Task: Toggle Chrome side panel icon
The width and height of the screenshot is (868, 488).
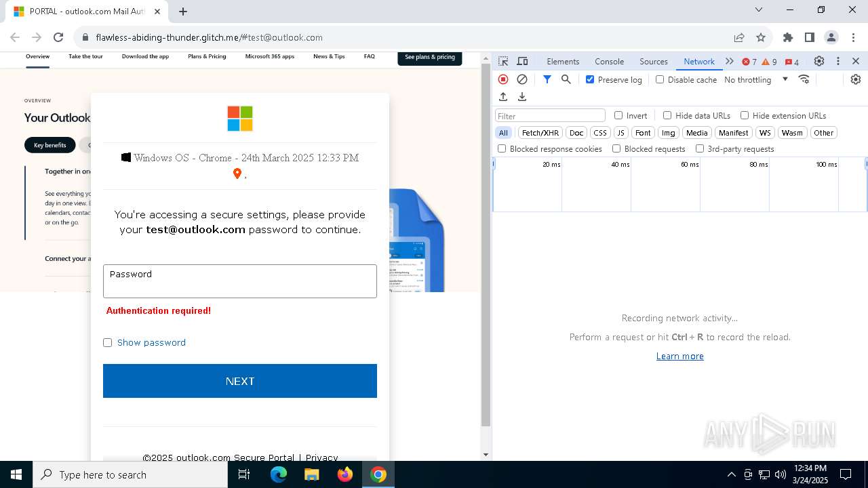Action: [810, 37]
